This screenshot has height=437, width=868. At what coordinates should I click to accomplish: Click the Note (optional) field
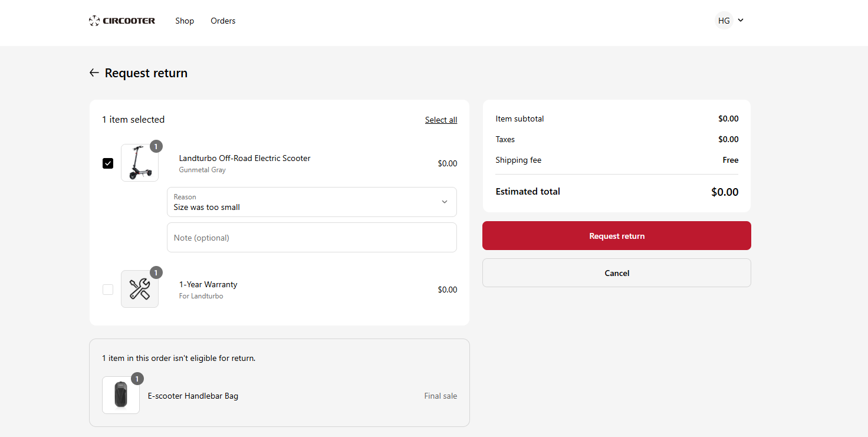pos(312,238)
